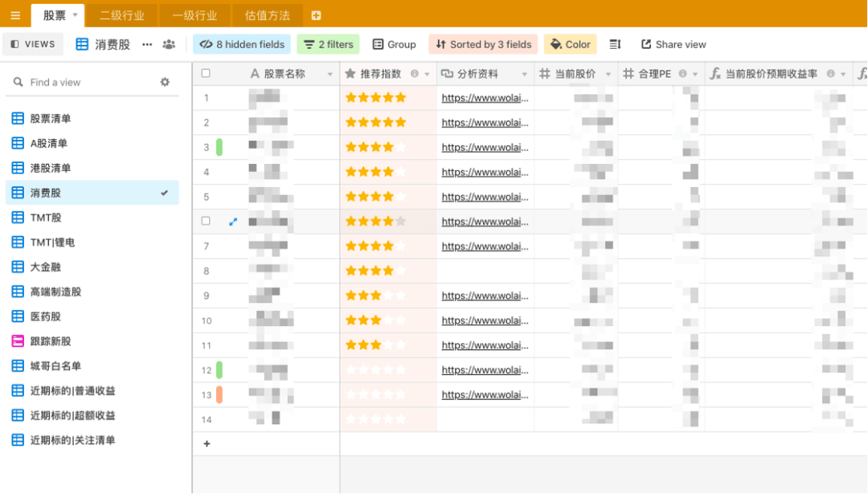This screenshot has height=494, width=868.
Task: Click Find a view search field
Action: (92, 82)
